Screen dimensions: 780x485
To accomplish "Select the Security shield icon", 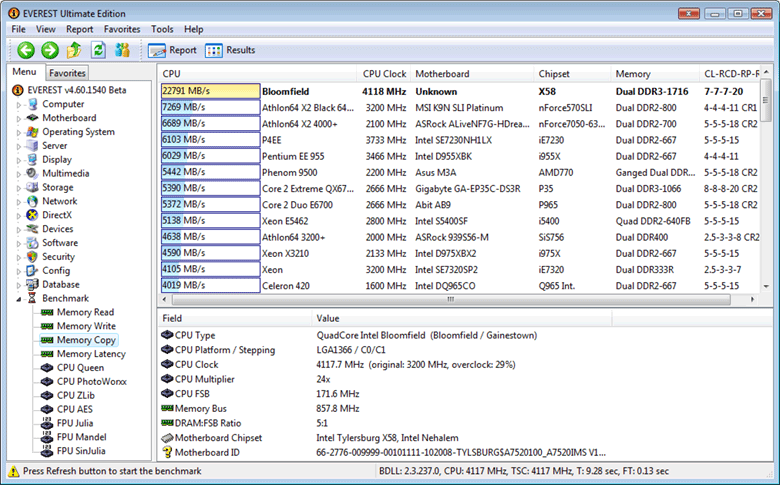I will [x=32, y=257].
